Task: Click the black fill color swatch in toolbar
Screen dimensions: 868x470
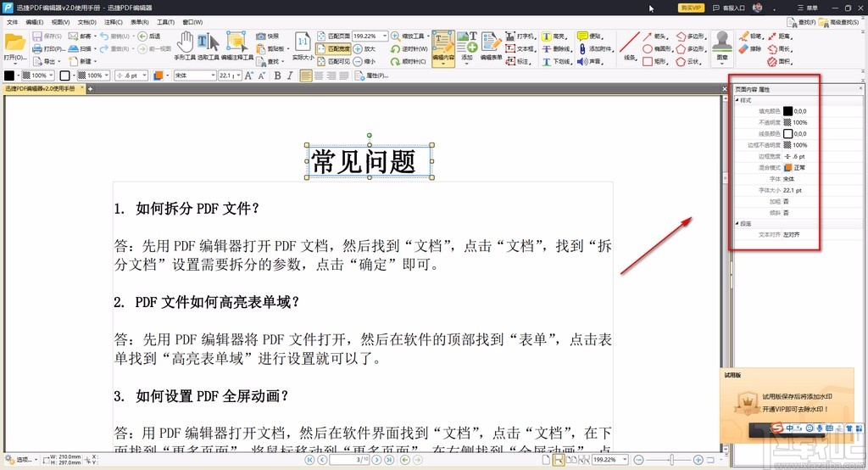Action: pos(9,76)
